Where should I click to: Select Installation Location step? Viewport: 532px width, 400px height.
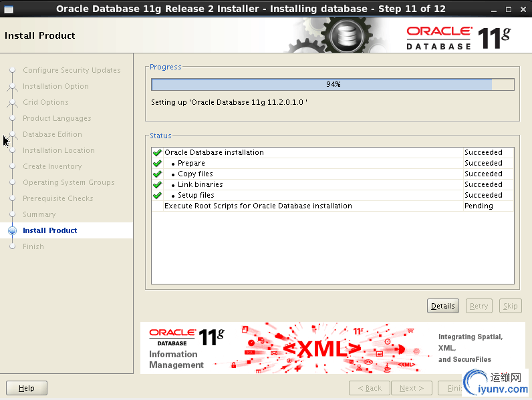(x=59, y=150)
